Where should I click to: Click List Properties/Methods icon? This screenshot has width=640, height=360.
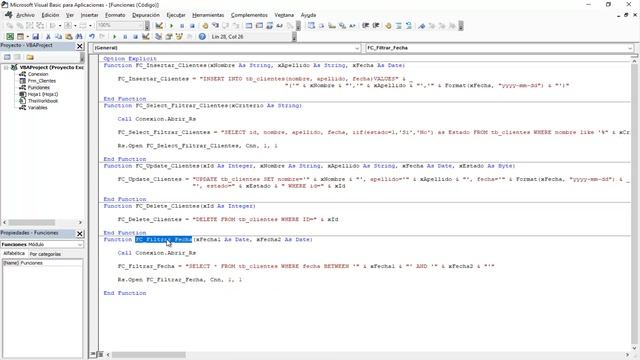pyautogui.click(x=311, y=26)
